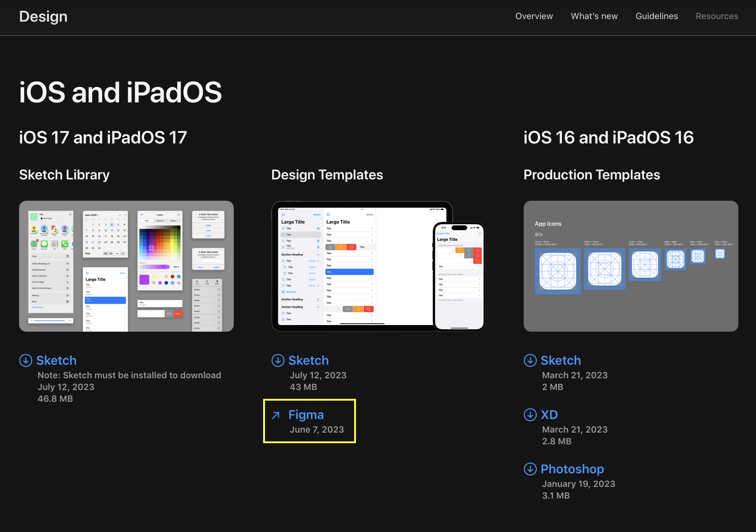Download Design Templates Sketch file link
The width and height of the screenshot is (756, 532).
pyautogui.click(x=308, y=360)
